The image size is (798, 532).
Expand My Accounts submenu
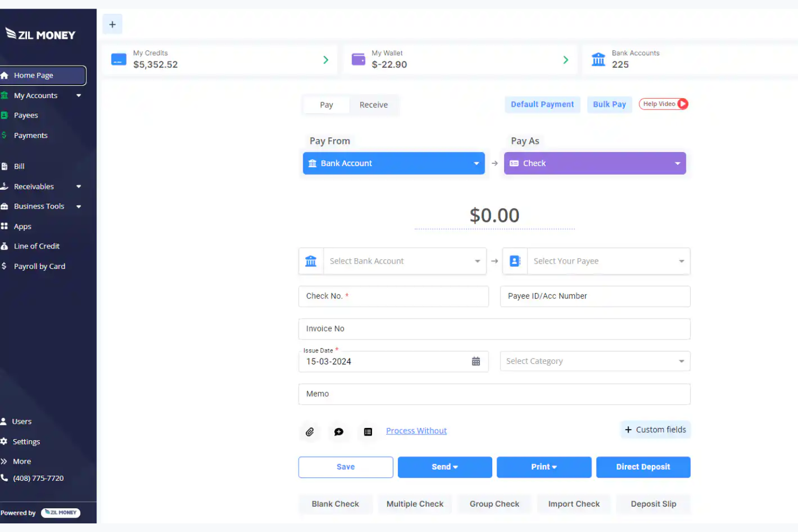coord(79,95)
